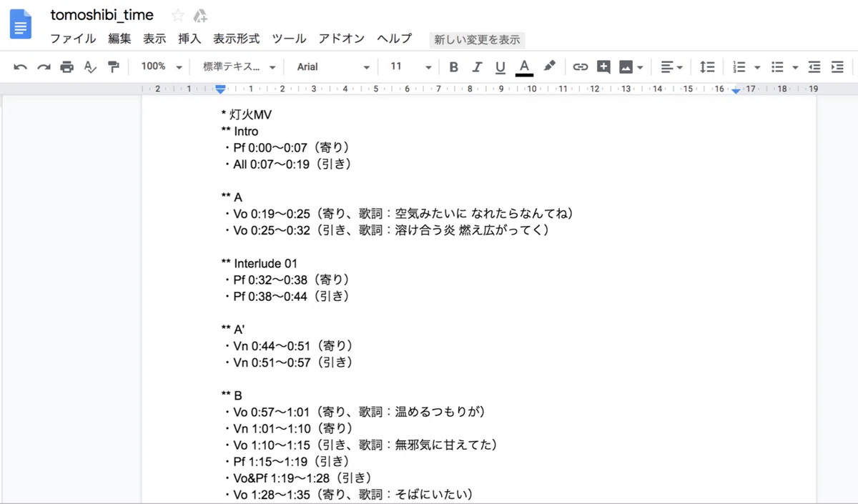Select the paint format roller icon
This screenshot has width=858, height=504.
113,67
